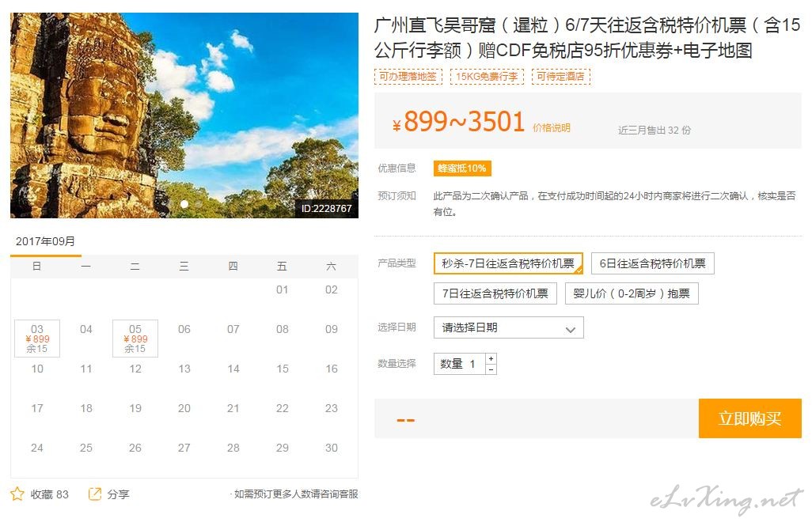Image resolution: width=812 pixels, height=526 pixels.
Task: Open the 价格说明 price explanation link
Action: [x=552, y=128]
